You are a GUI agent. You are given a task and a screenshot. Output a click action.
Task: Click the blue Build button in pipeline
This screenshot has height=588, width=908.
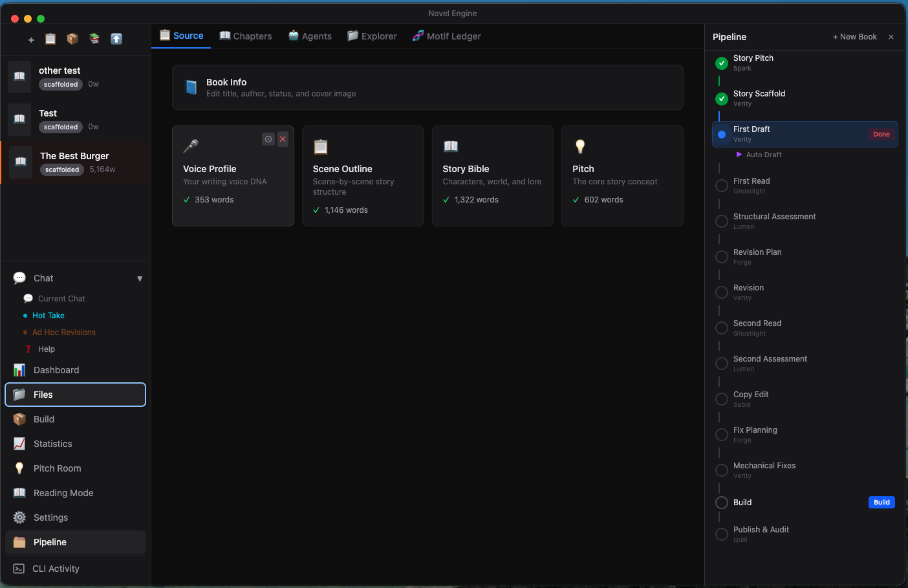(881, 502)
